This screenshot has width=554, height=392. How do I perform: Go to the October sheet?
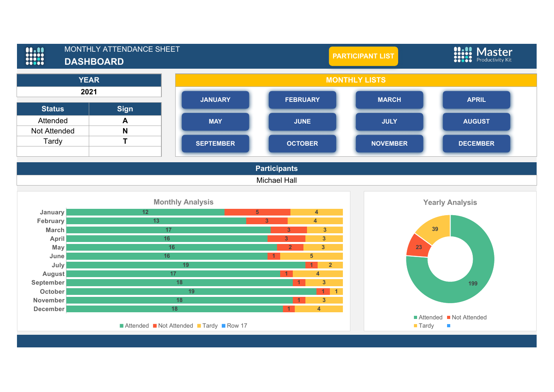[302, 144]
